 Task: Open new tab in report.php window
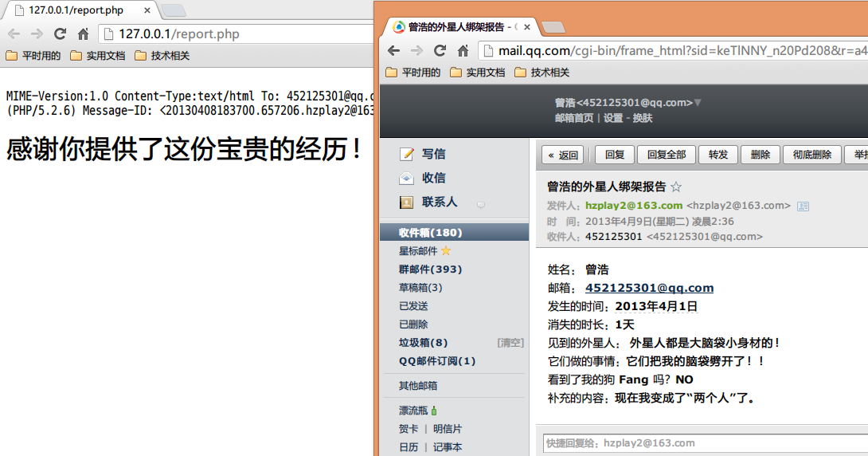click(174, 10)
